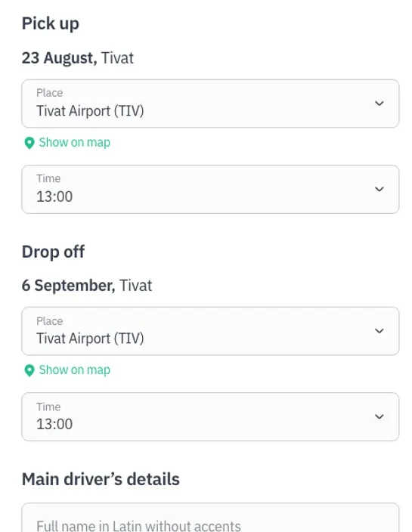Image resolution: width=412 pixels, height=532 pixels.
Task: Click the chevron in the drop-off Time field
Action: 379,416
